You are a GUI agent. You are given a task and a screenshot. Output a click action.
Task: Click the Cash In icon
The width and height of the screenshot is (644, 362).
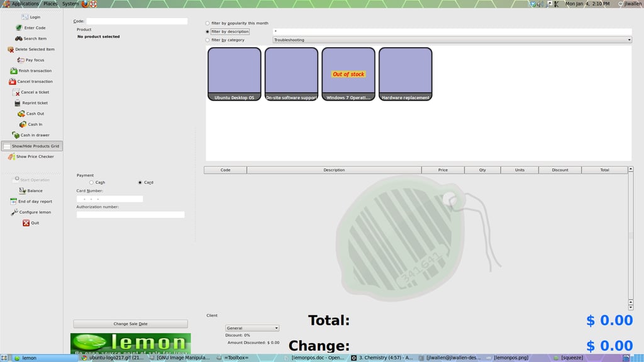click(23, 124)
